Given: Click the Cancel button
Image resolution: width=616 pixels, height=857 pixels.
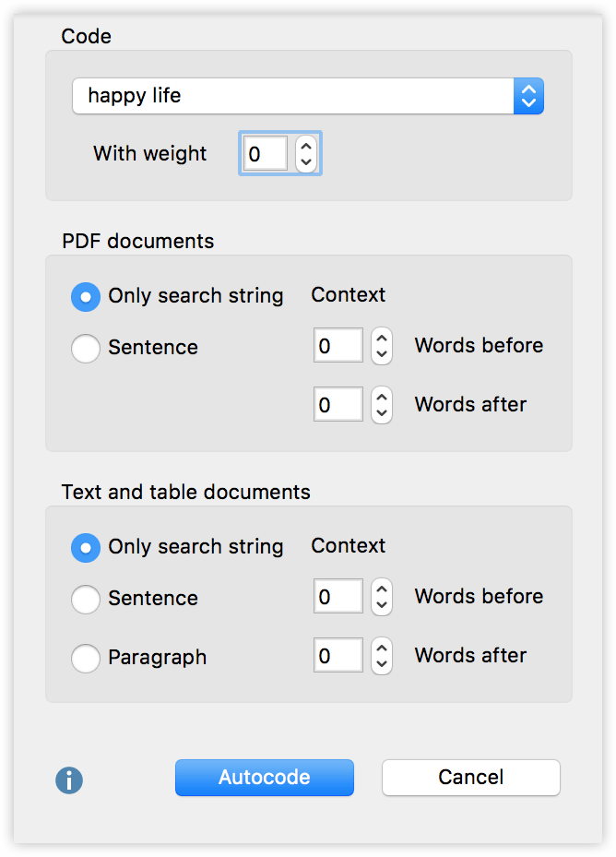Looking at the screenshot, I should click(471, 777).
